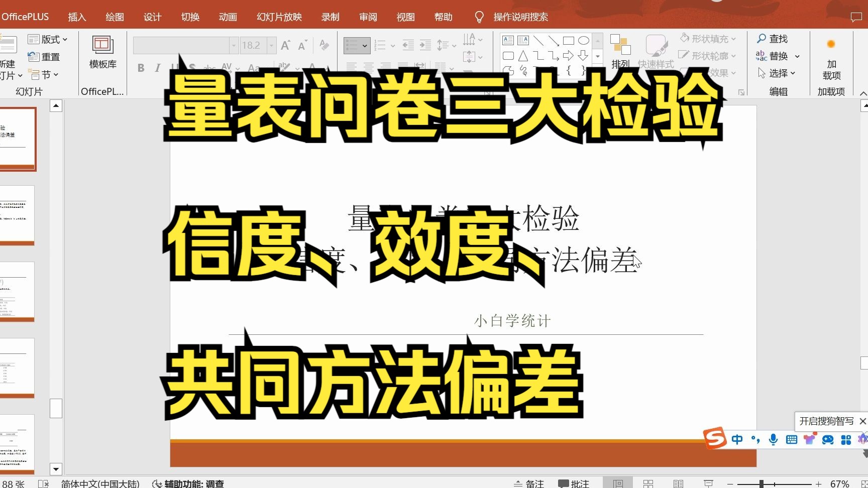Close the 开启搜狗智写 popup
This screenshot has width=868, height=488.
click(x=863, y=421)
